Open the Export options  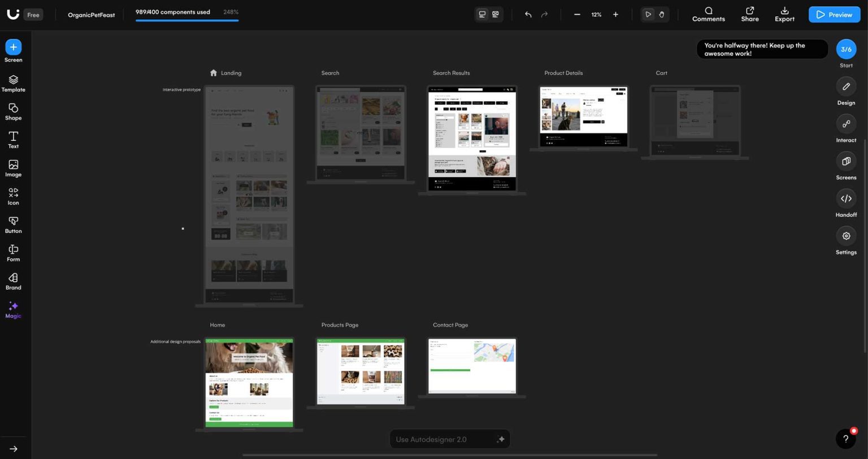pos(784,14)
